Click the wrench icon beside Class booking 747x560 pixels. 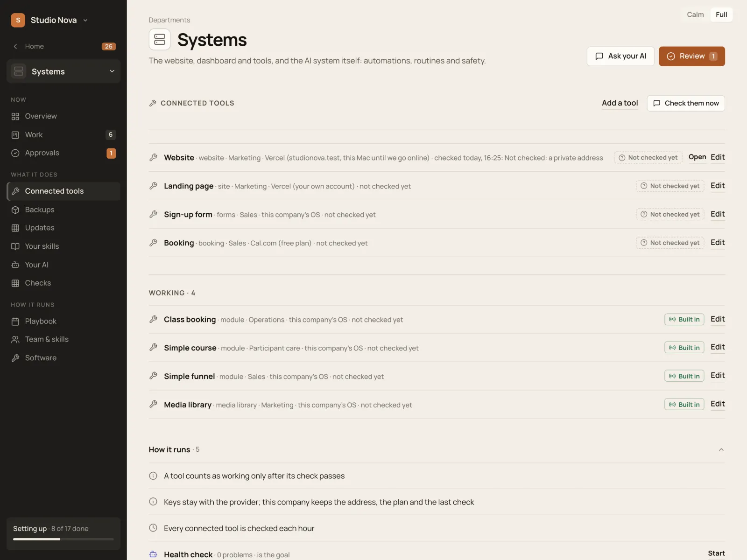pyautogui.click(x=153, y=320)
